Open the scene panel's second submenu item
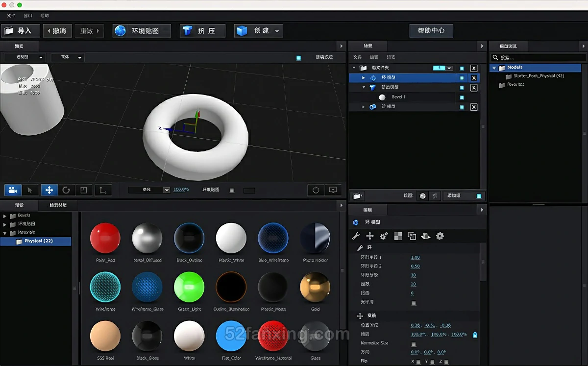 374,57
